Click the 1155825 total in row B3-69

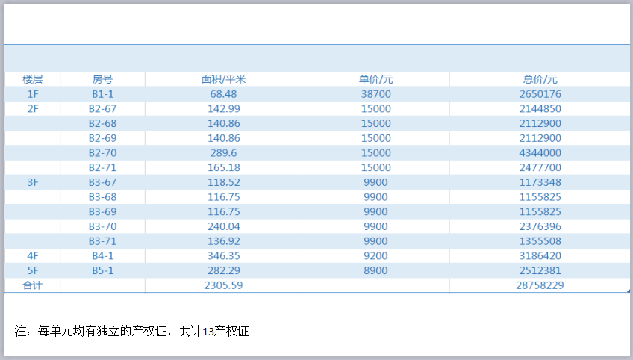click(540, 211)
